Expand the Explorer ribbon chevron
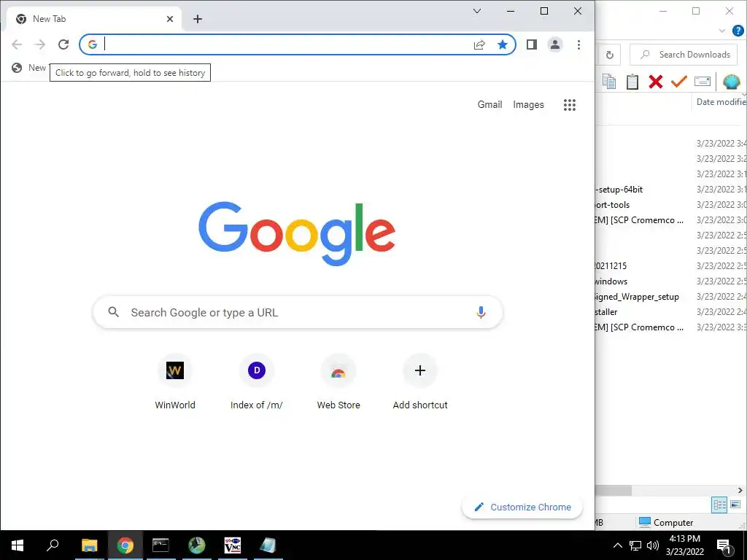 722,31
